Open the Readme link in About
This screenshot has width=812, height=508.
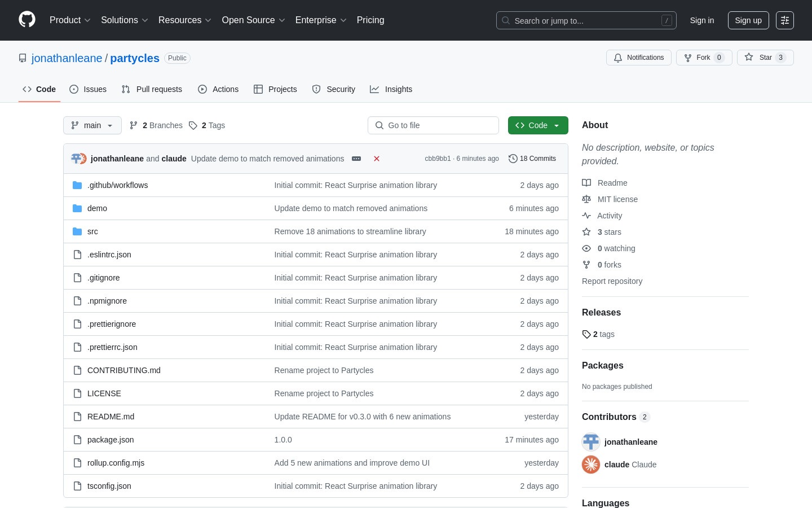604,183
